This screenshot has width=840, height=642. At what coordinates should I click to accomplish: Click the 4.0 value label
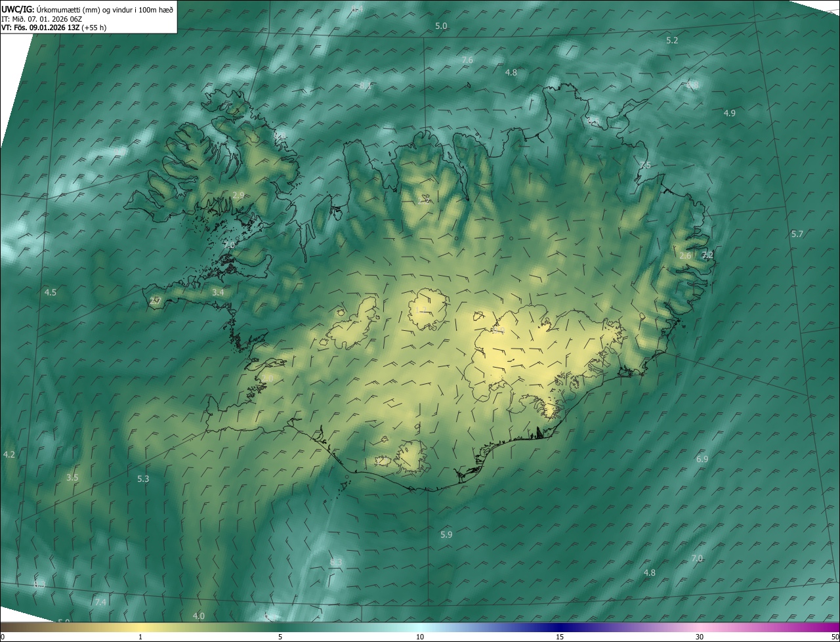point(199,616)
